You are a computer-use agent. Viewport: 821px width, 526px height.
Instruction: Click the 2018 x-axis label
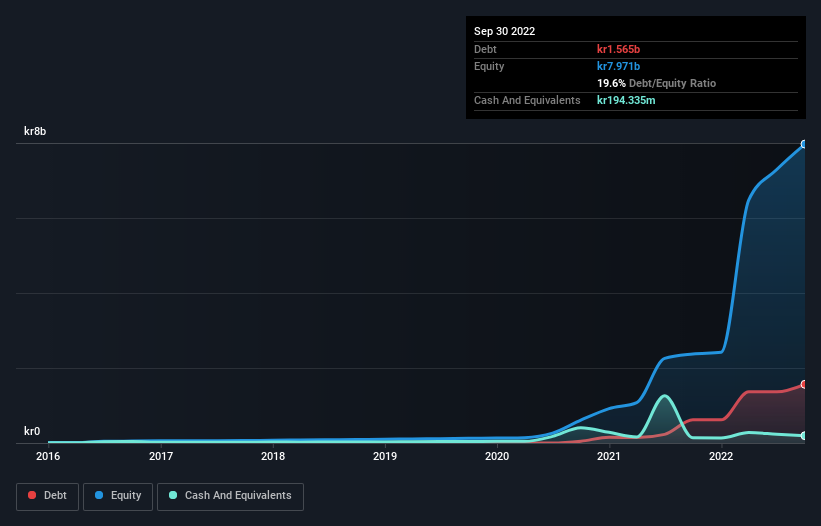click(273, 456)
